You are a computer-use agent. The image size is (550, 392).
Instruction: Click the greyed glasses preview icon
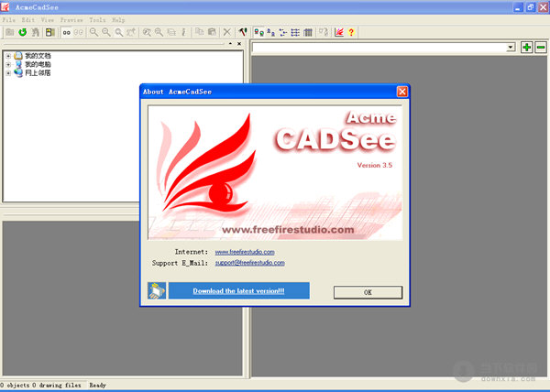tap(79, 33)
